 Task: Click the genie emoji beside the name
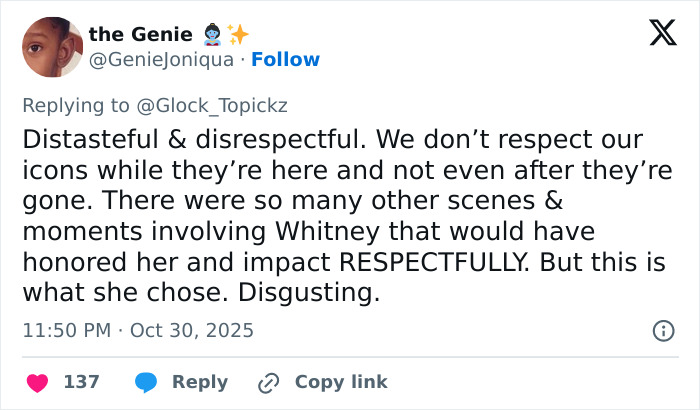[212, 34]
